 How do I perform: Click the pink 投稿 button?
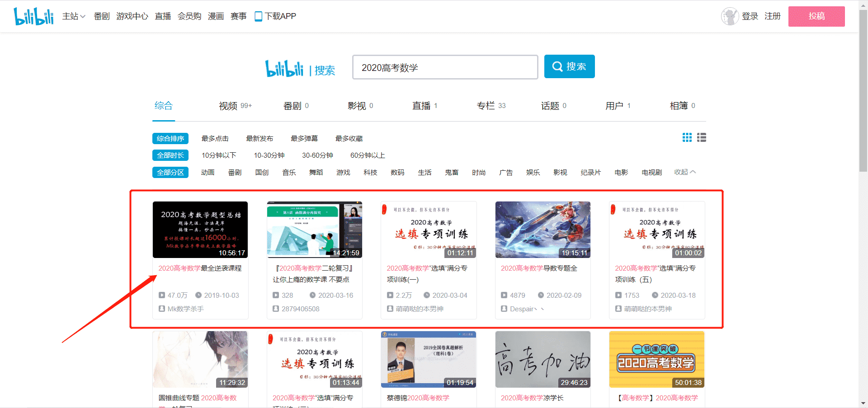pyautogui.click(x=816, y=16)
